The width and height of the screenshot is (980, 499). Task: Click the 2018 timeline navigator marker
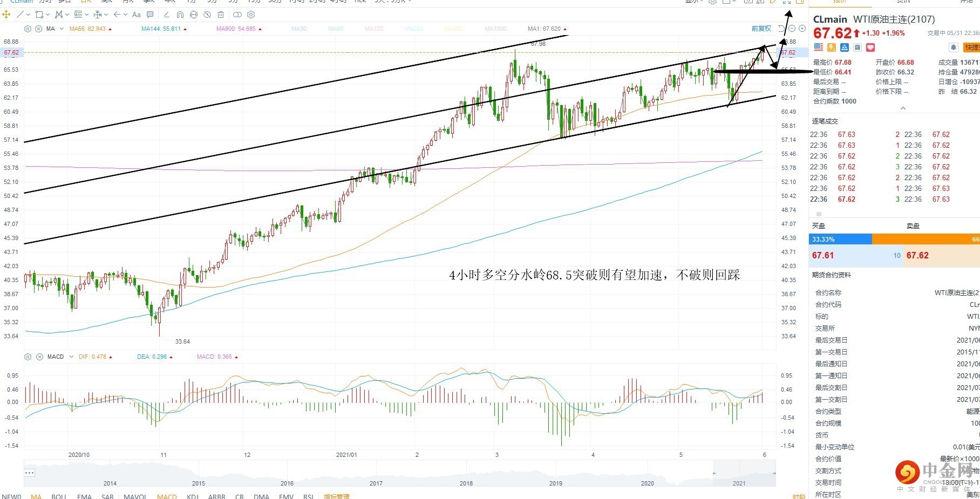(466, 483)
